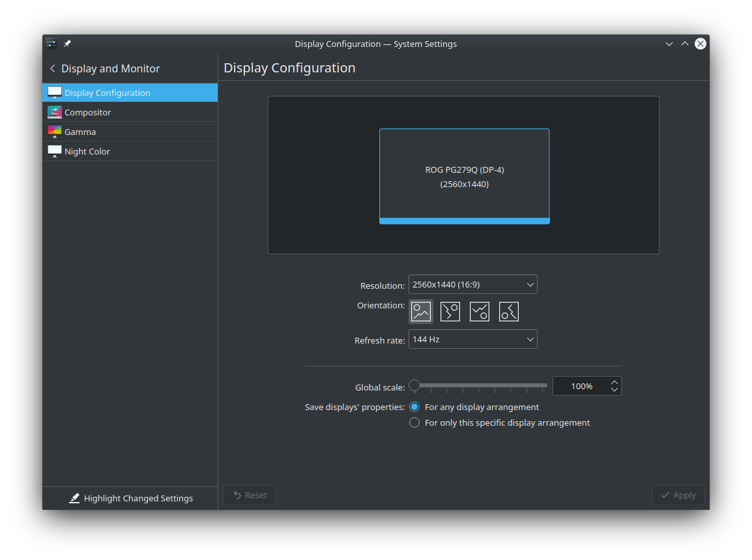Screen dimensions: 752x560
Task: Click Highlight Changed Settings button
Action: 130,498
